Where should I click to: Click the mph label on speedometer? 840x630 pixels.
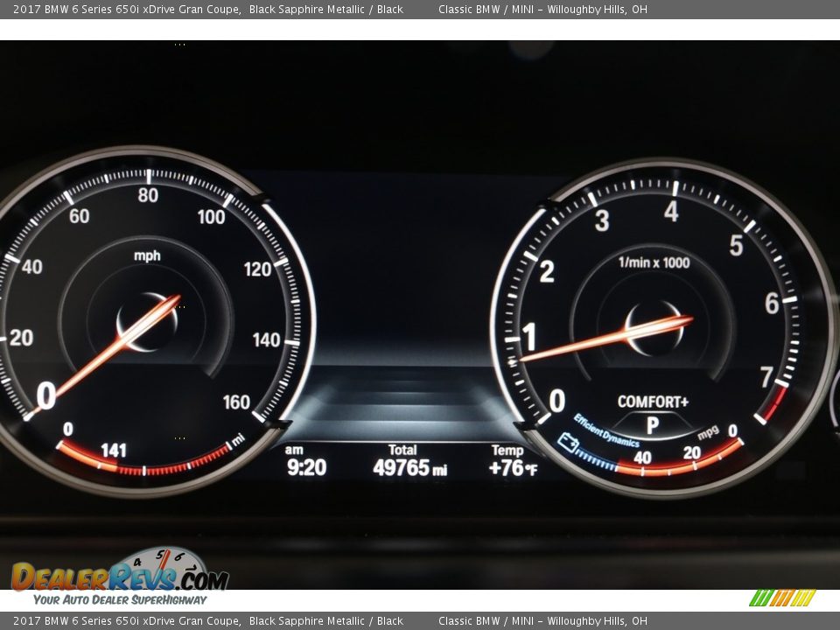click(147, 255)
